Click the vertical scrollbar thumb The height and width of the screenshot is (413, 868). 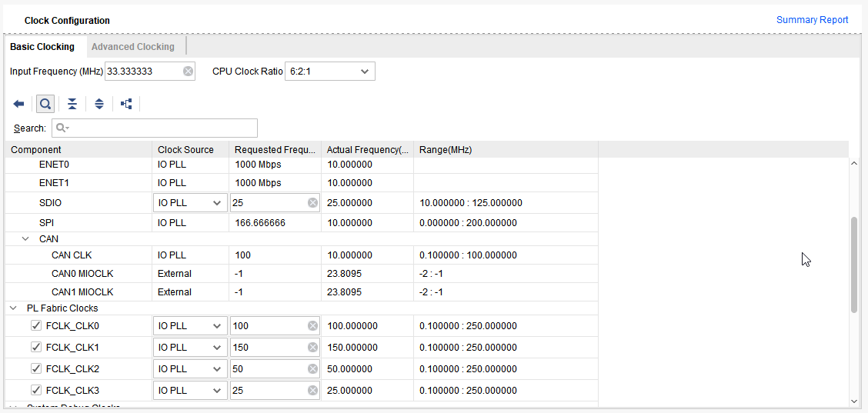coord(854,265)
